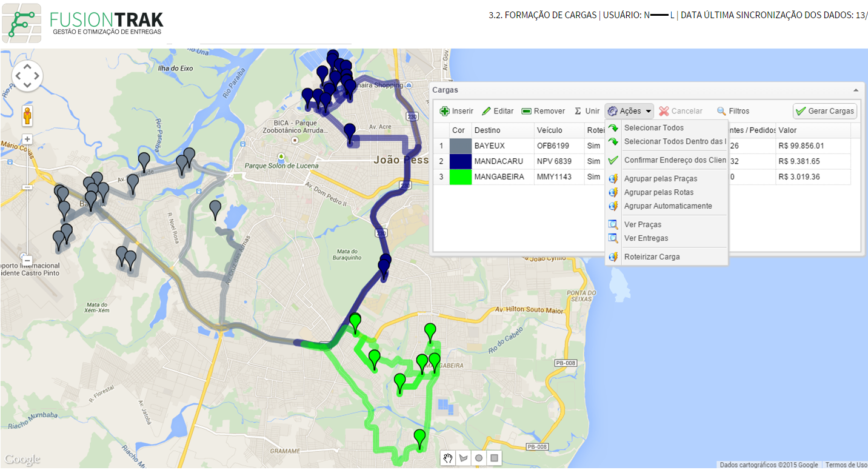Select Agrupar pelas Rotas menu item
868x470 pixels.
667,192
